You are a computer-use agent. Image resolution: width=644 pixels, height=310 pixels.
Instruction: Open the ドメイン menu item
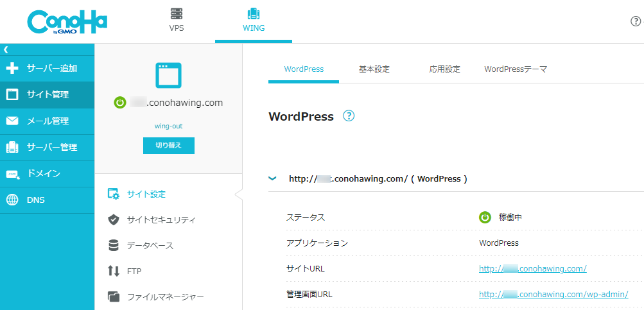tap(47, 173)
